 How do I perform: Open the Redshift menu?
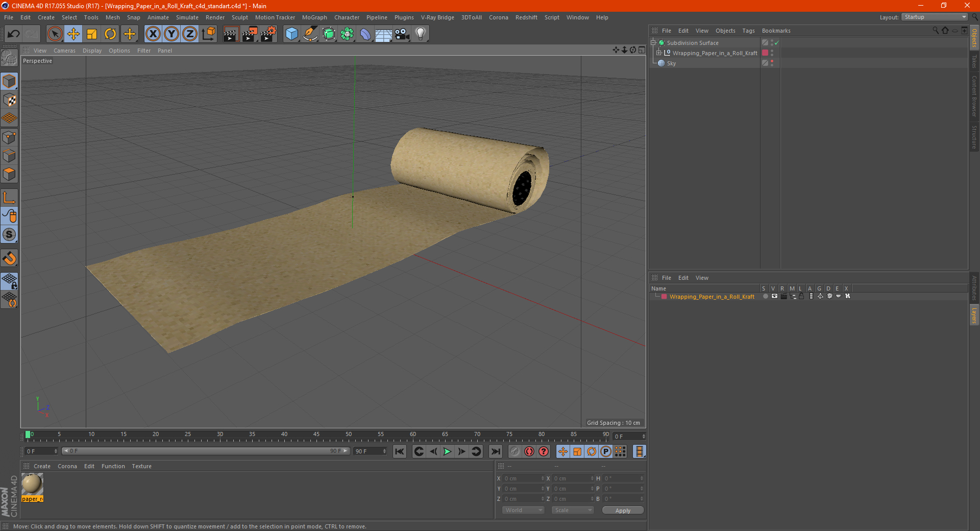(x=526, y=17)
